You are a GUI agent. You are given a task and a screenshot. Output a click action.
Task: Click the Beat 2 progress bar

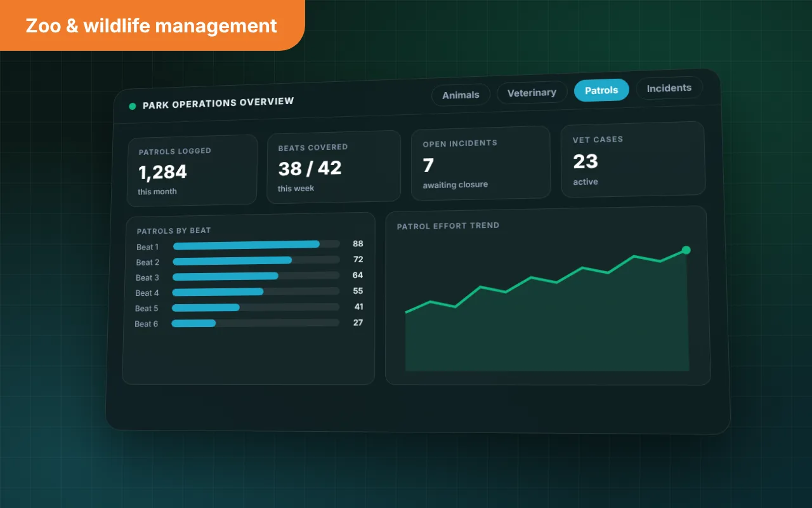(x=256, y=260)
